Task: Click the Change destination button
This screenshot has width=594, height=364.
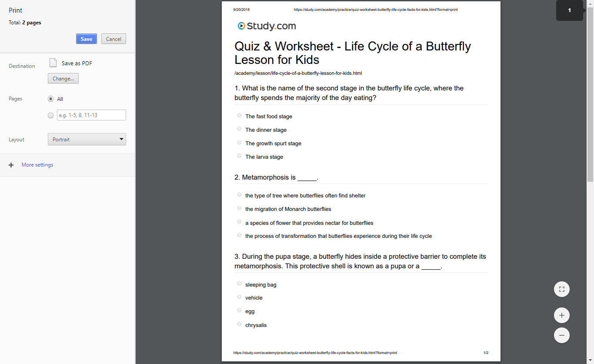Action: [63, 78]
